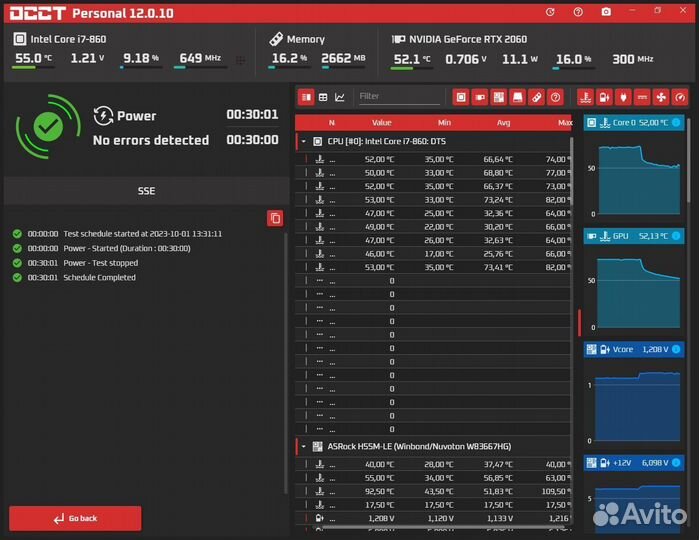699x540 pixels.
Task: Toggle GPU sensors filter icon
Action: 480,97
